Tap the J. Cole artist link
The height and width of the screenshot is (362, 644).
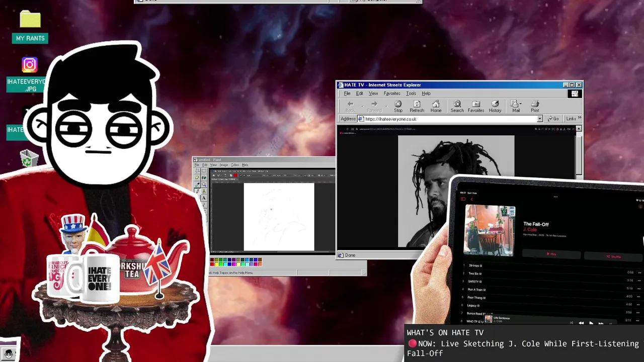[530, 229]
